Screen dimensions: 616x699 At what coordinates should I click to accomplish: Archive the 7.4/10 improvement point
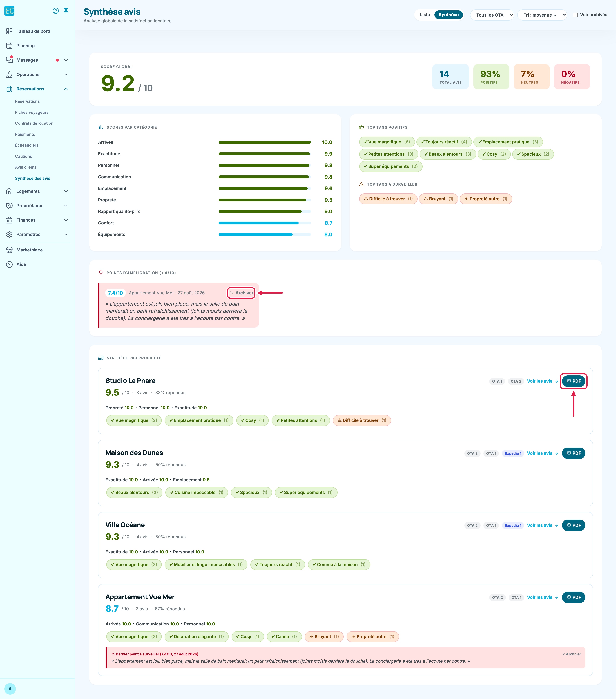[x=241, y=293]
